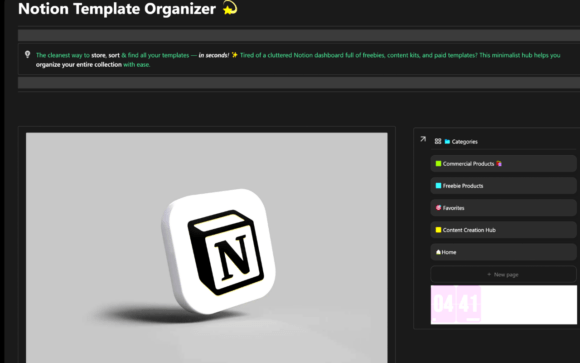Click the Notion Template Organizer title
580x363 pixels.
tap(117, 9)
